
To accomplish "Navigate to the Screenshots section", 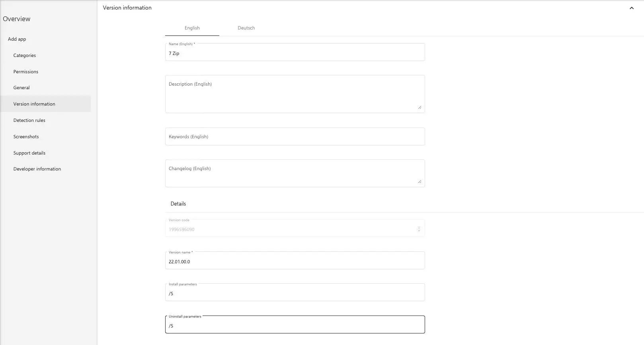I will click(x=26, y=137).
